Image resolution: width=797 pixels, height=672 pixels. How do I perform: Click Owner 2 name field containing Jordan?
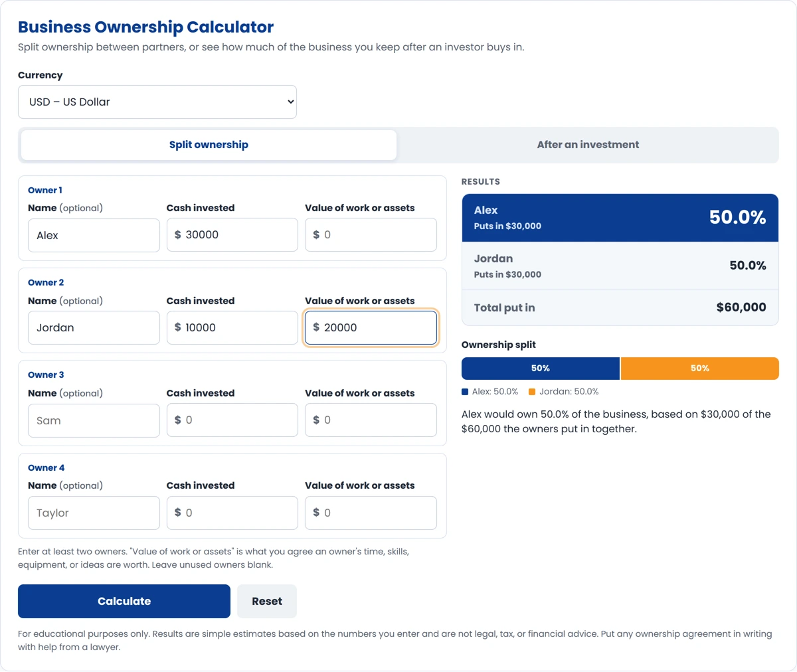[x=94, y=327]
